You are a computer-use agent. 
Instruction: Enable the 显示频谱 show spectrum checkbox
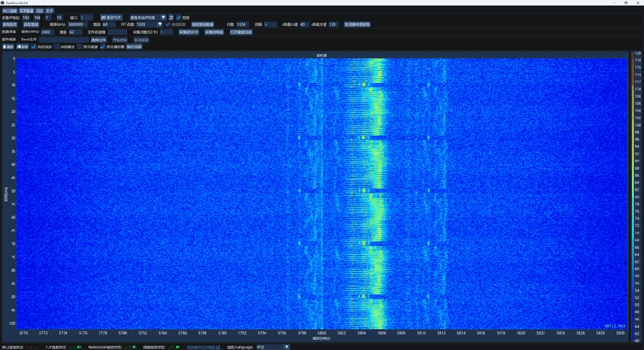(79, 47)
